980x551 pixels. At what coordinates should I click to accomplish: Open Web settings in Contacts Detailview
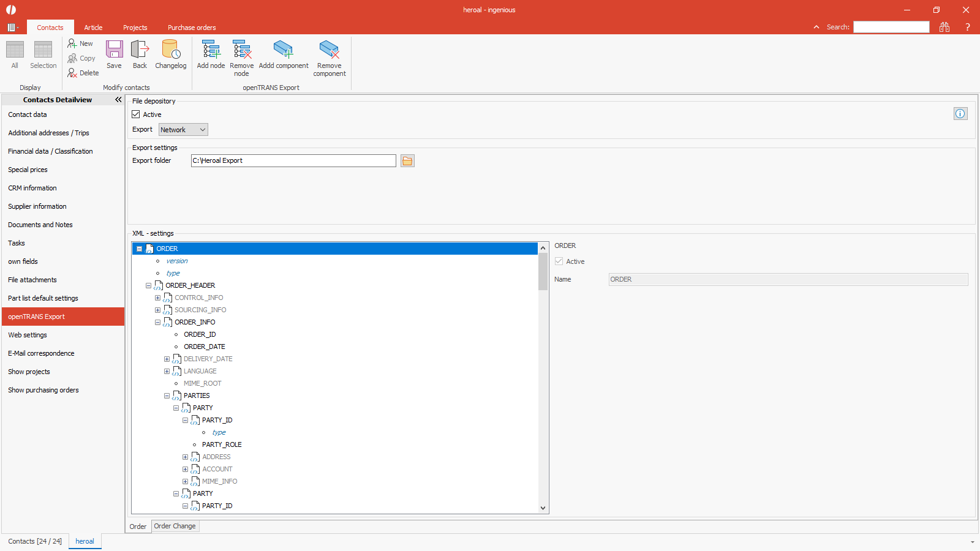point(28,335)
